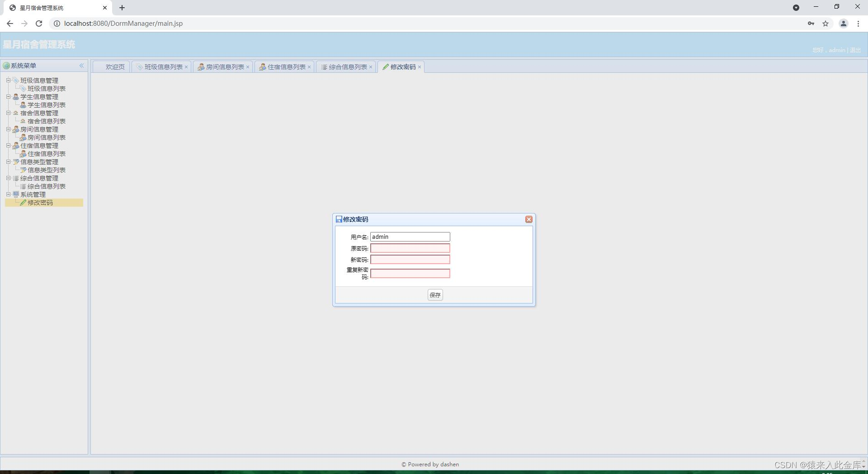Open 房间信息列表 in the sidebar tree

(47, 137)
